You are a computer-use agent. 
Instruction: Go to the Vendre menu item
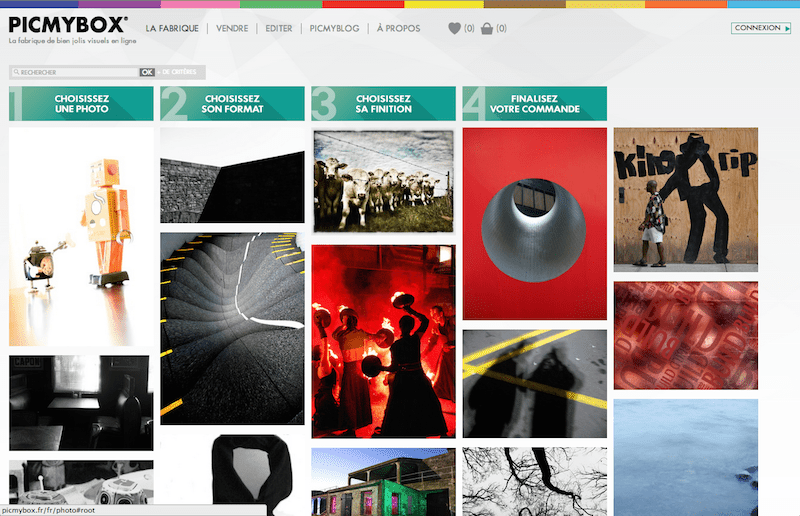(232, 29)
